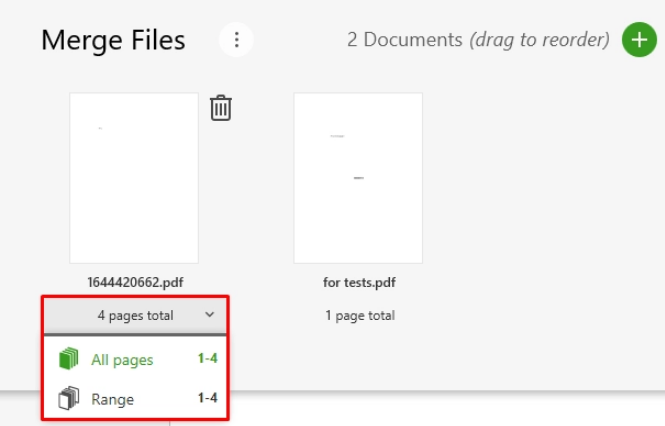Click the text mark inside for tests.pdf preview
Screen dimensions: 665x426
coord(358,177)
